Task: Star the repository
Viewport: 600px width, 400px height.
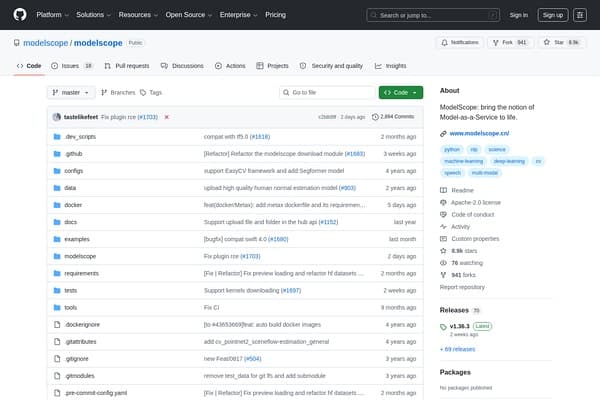Action: pyautogui.click(x=562, y=42)
